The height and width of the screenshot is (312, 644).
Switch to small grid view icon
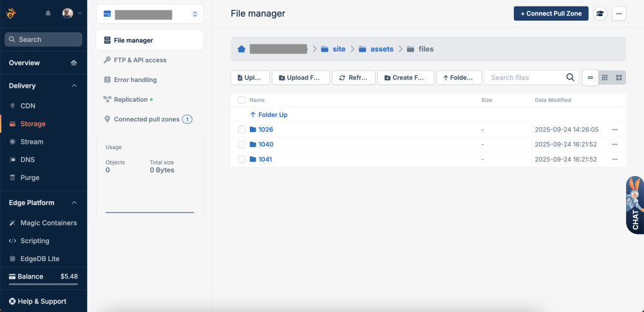pyautogui.click(x=605, y=77)
